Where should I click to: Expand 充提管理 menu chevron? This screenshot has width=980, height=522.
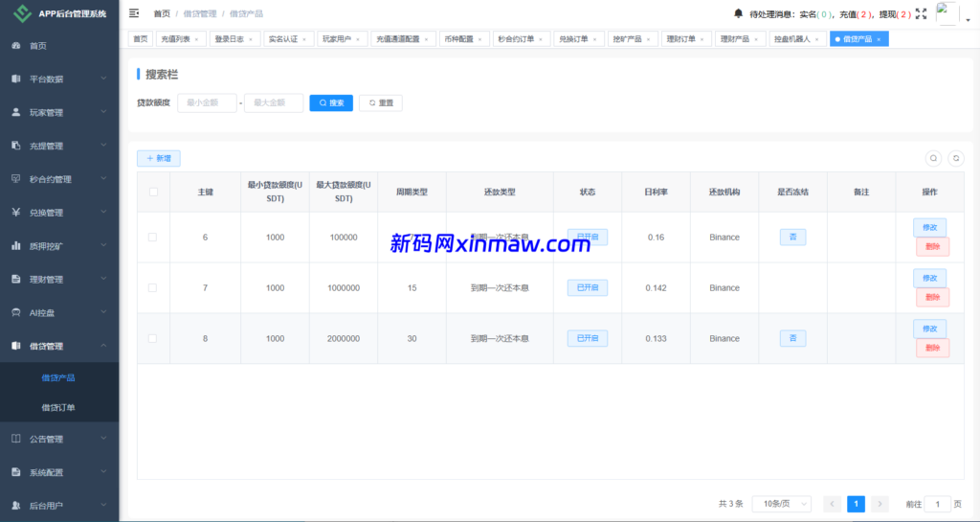click(103, 146)
